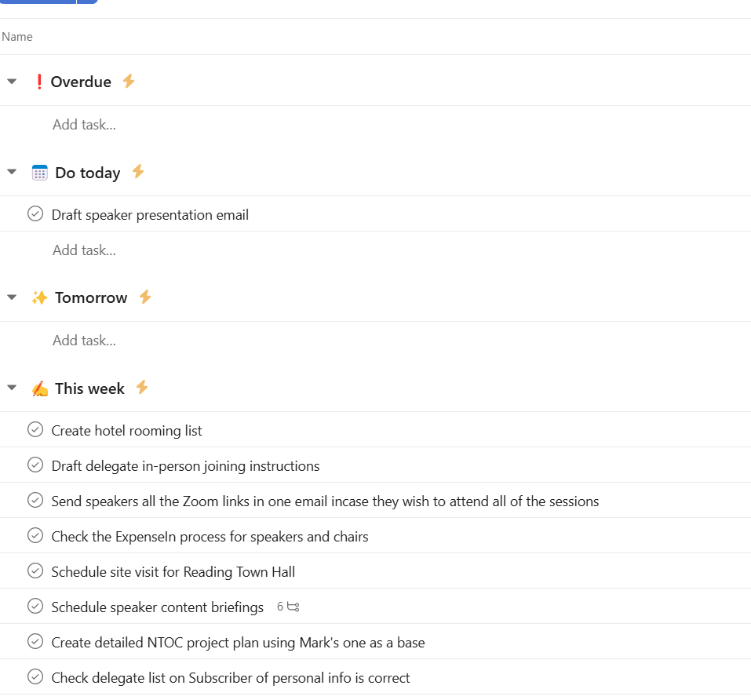The width and height of the screenshot is (751, 700).
Task: Tick off Schedule site visit for Reading Town Hall
Action: (x=35, y=571)
